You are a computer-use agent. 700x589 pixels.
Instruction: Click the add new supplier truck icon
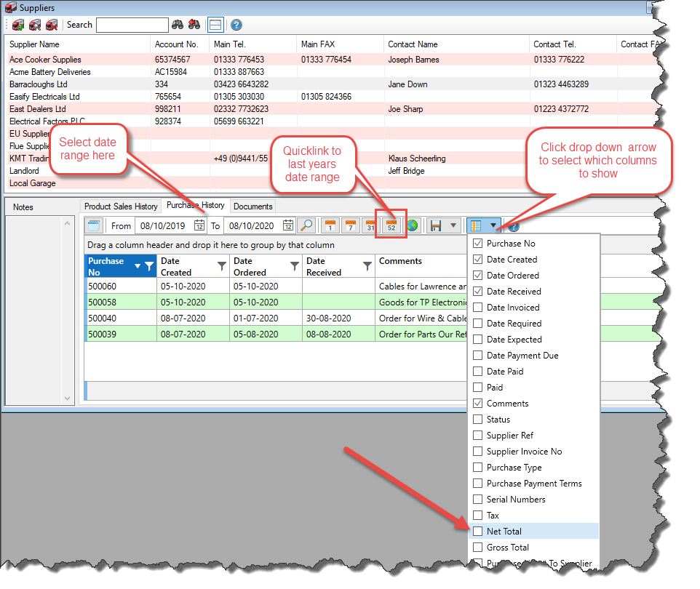pos(18,25)
